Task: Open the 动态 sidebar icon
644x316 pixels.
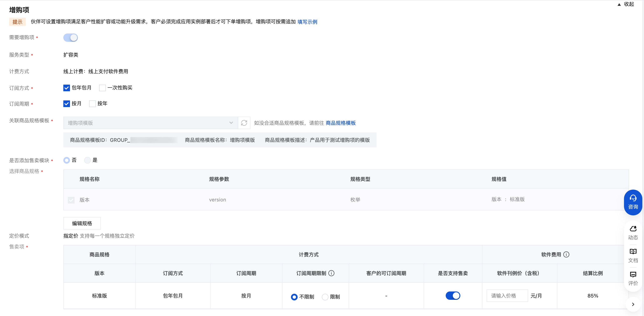Action: point(633,233)
